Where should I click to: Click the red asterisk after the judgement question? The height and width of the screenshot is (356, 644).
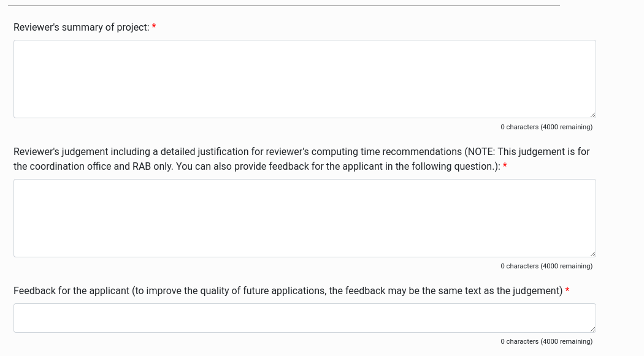point(505,166)
